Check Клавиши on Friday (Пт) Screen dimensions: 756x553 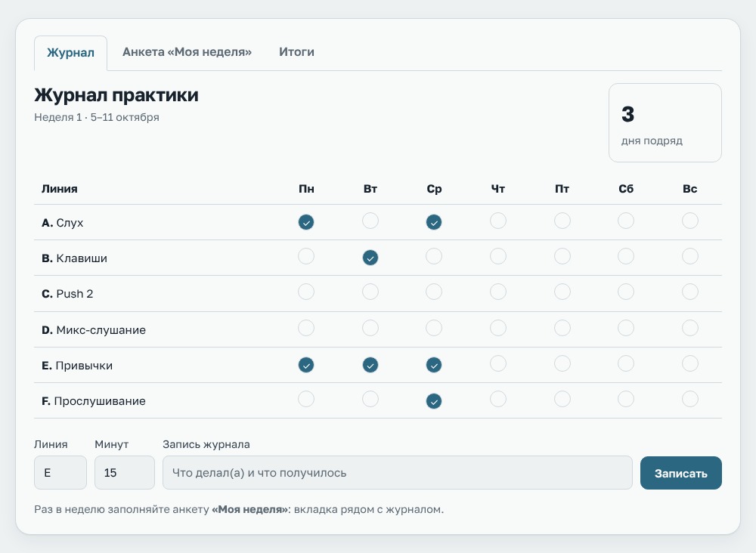pos(562,256)
